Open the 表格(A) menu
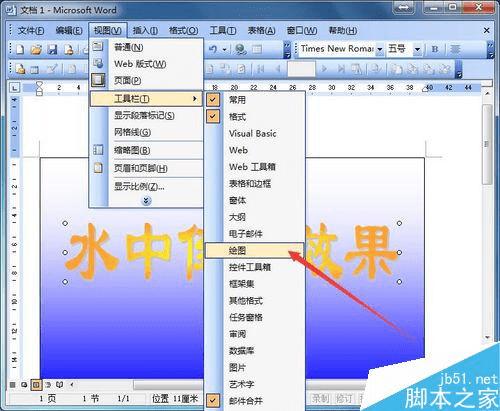Screen dimensions: 500x411 (261, 31)
